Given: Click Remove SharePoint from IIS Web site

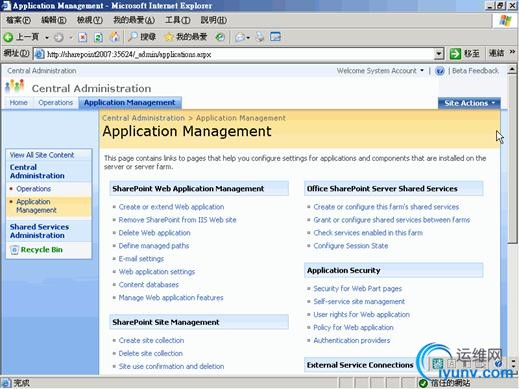Looking at the screenshot, I should 177,220.
